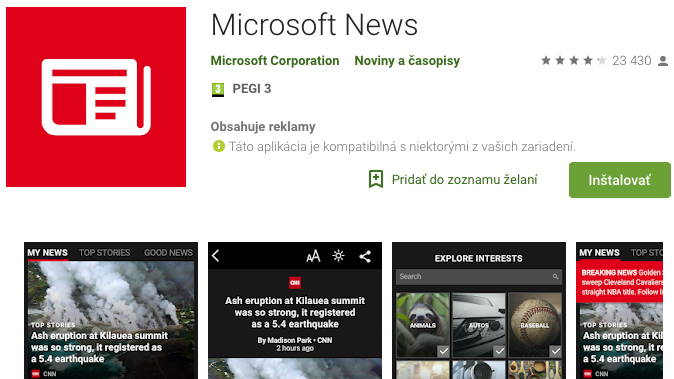Click the text size AA icon
Viewport: 674px width, 379px height.
313,257
